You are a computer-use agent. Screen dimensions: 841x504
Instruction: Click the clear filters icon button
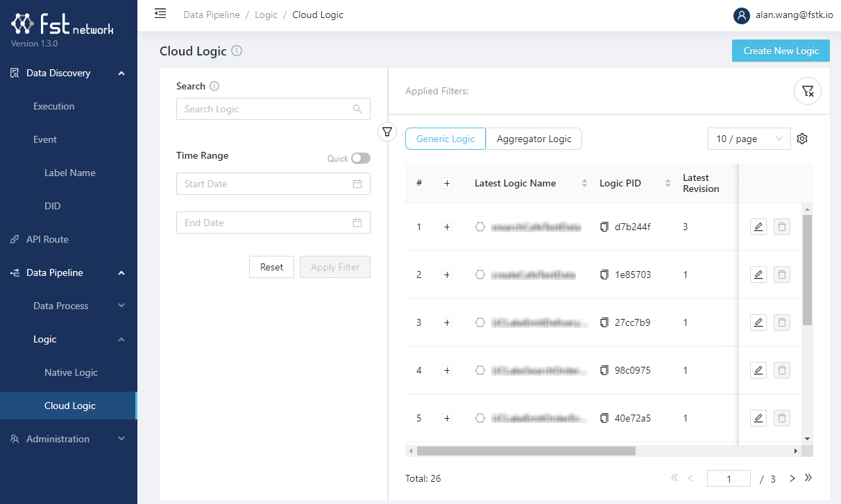807,91
